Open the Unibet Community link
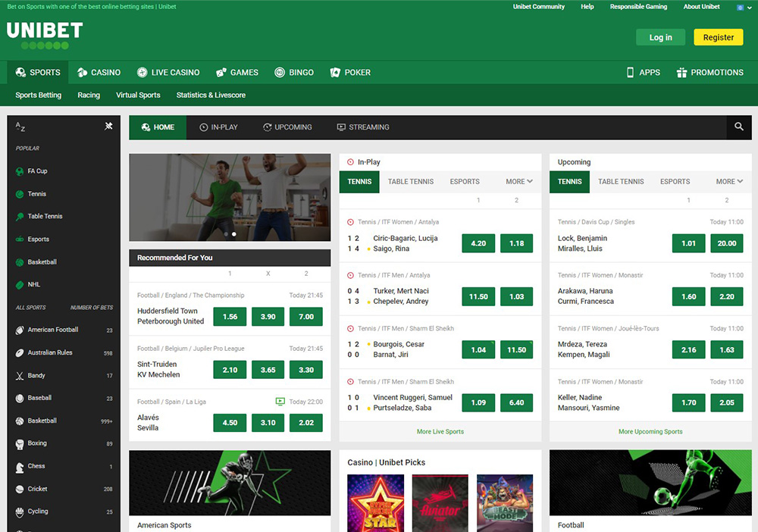This screenshot has height=532, width=758. click(538, 7)
